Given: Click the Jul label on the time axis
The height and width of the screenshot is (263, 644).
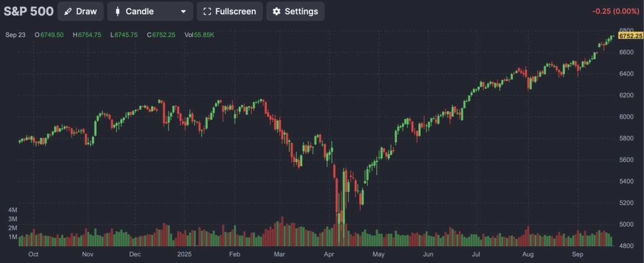Looking at the screenshot, I should (476, 254).
